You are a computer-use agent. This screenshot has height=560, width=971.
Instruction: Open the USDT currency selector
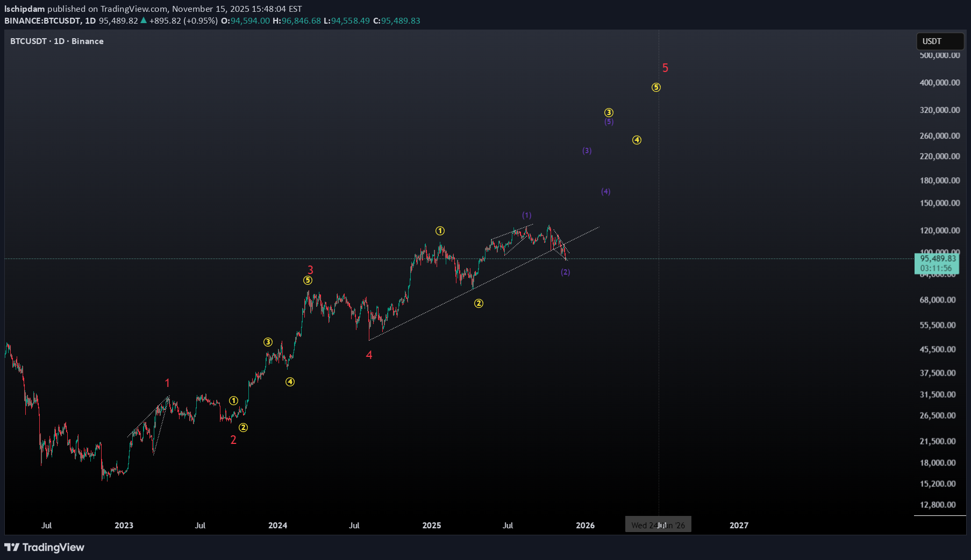point(939,41)
